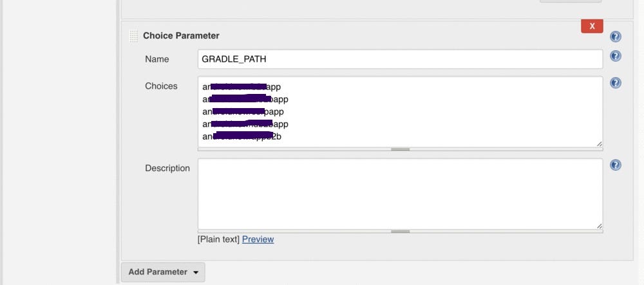Click resize bar below Choices text area
Viewport: 644px width, 285px height.
pos(400,149)
